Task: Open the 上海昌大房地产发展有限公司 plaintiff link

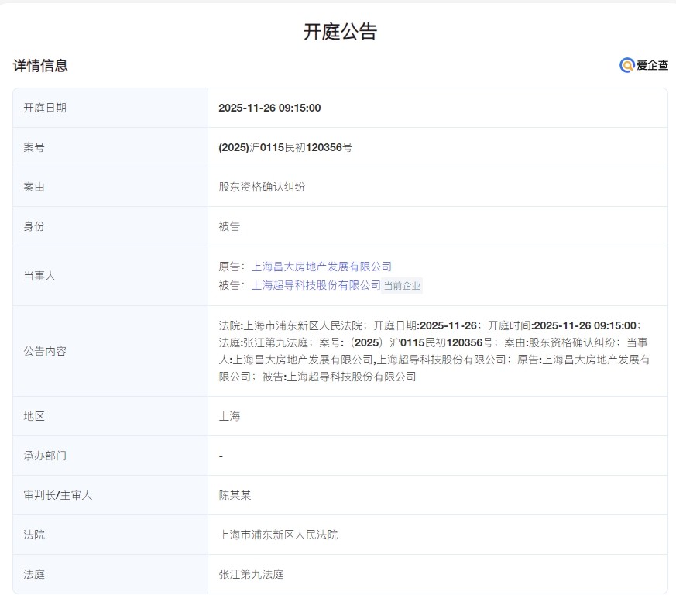Action: point(321,267)
